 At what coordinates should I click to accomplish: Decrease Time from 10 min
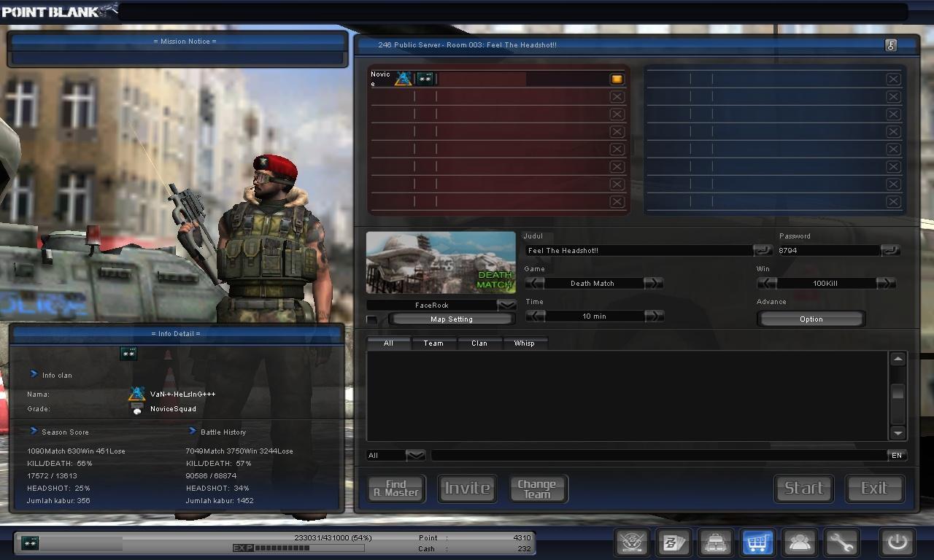pyautogui.click(x=535, y=316)
